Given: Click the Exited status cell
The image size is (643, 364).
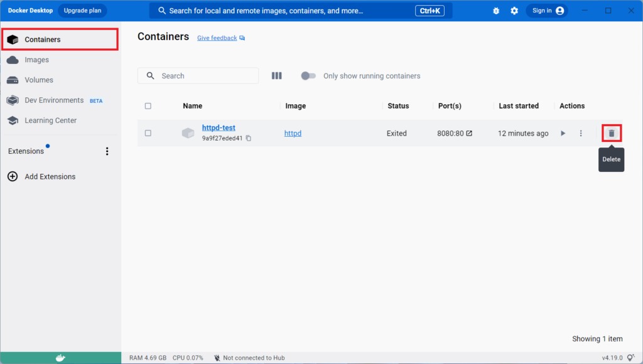Looking at the screenshot, I should 397,133.
